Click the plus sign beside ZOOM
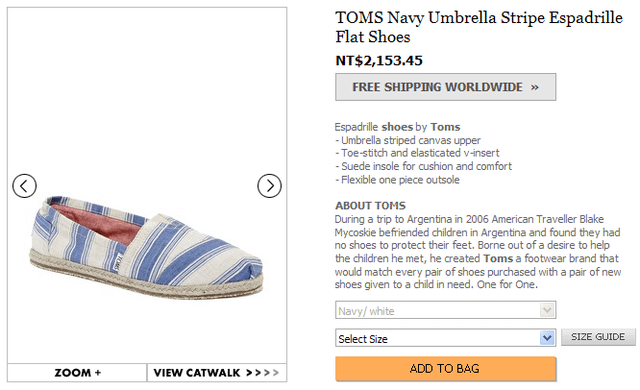The height and width of the screenshot is (390, 640). [x=98, y=373]
